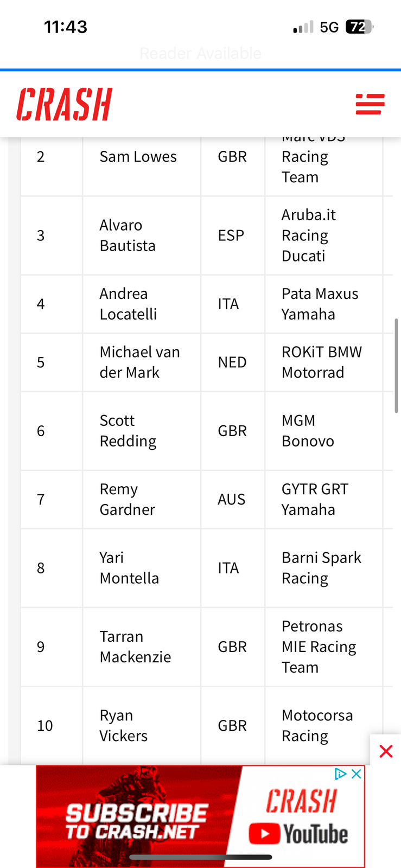Tap the CRASH site logo
Screen dimensions: 401x868
[x=64, y=104]
